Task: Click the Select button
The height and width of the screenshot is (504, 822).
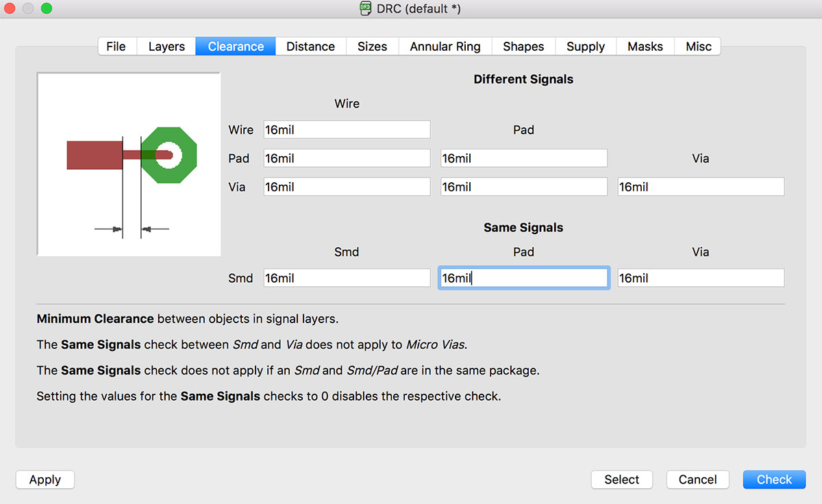Action: [x=621, y=479]
